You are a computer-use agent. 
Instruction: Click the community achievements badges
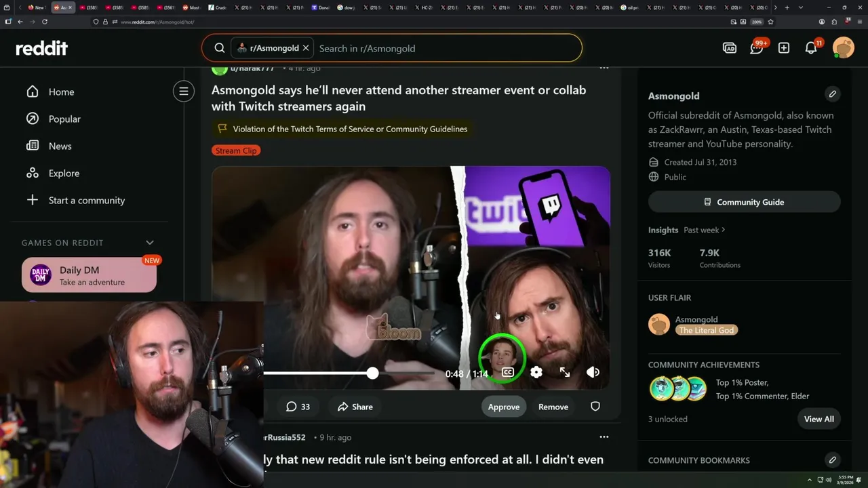pos(678,389)
